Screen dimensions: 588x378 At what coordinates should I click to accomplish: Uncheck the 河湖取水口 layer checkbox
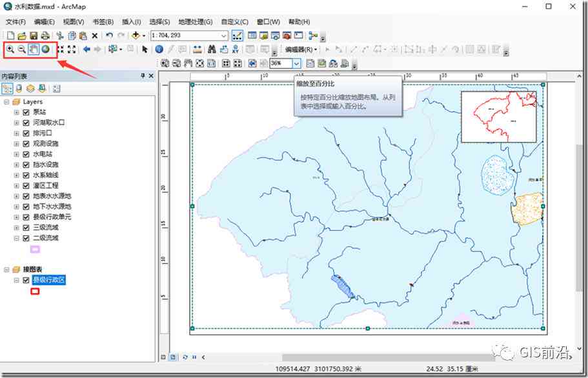26,123
